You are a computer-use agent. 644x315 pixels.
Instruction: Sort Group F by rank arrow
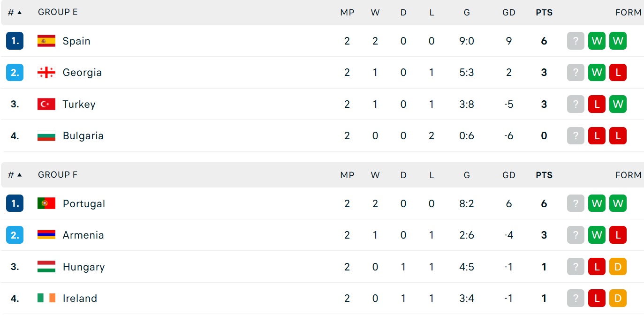tap(19, 175)
